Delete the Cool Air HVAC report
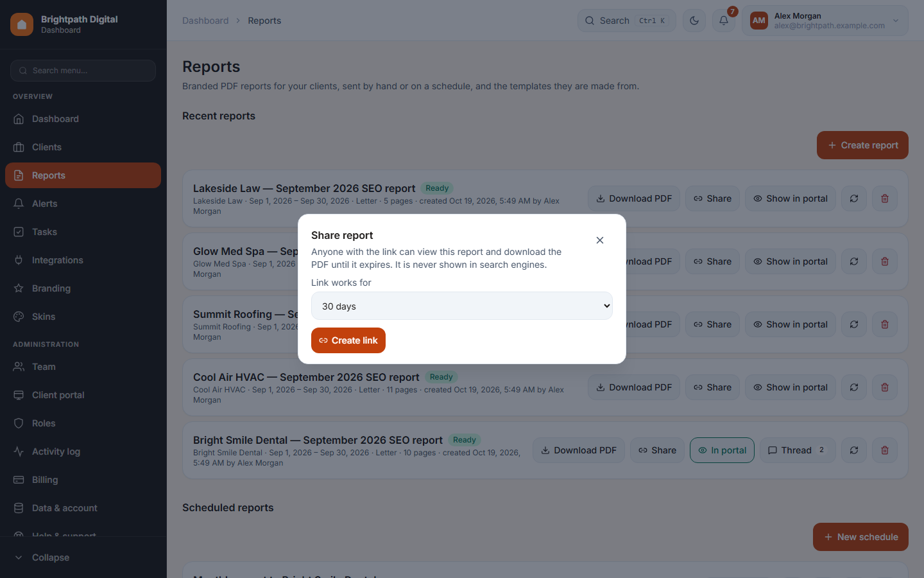The height and width of the screenshot is (578, 924). pos(885,387)
